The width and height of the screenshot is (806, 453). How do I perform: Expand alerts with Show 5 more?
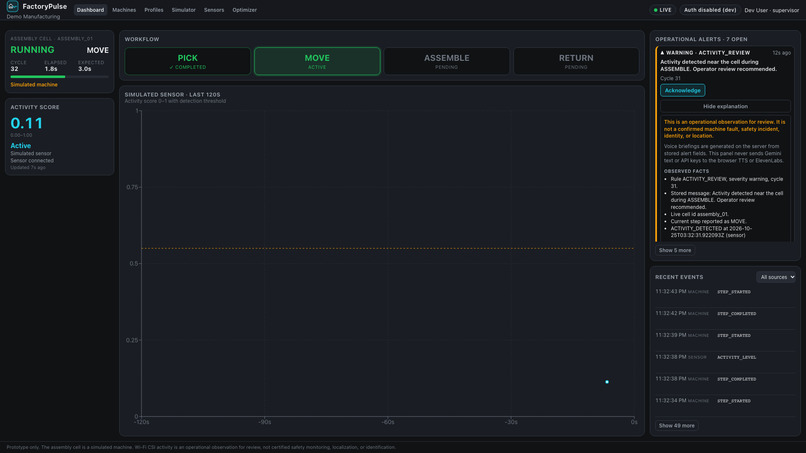point(675,250)
